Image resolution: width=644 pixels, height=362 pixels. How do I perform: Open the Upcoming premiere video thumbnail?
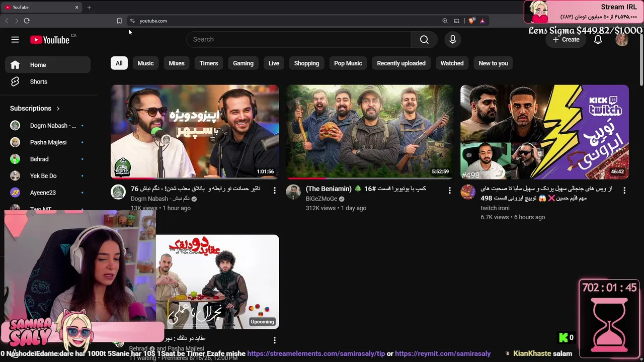click(217, 282)
